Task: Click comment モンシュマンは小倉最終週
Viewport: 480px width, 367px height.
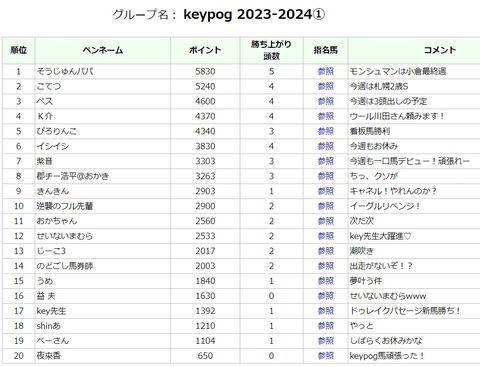Action: click(398, 71)
